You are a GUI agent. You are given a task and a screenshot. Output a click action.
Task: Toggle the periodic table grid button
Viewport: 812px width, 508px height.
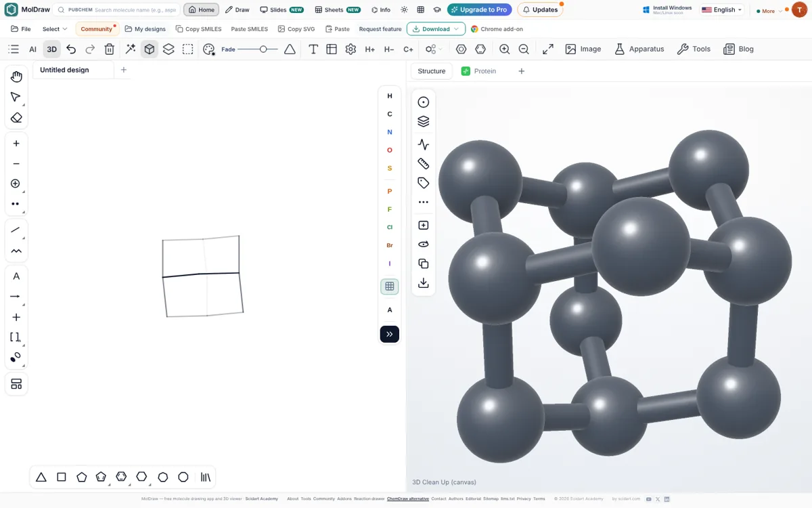pyautogui.click(x=390, y=287)
